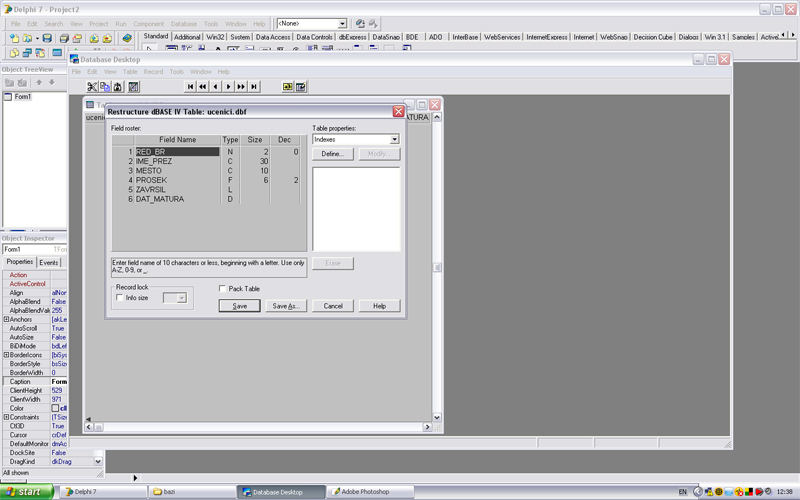The height and width of the screenshot is (500, 800).
Task: Select Form1 in Object TreeView
Action: click(x=22, y=96)
